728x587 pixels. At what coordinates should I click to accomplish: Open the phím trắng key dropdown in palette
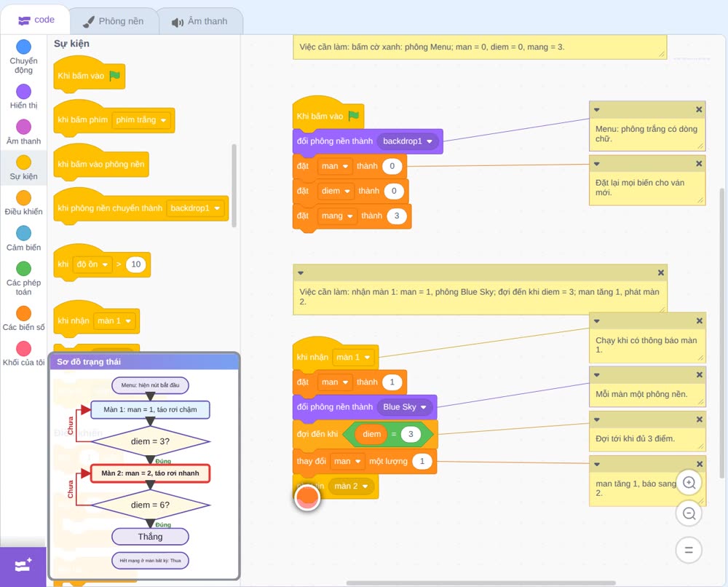[141, 120]
